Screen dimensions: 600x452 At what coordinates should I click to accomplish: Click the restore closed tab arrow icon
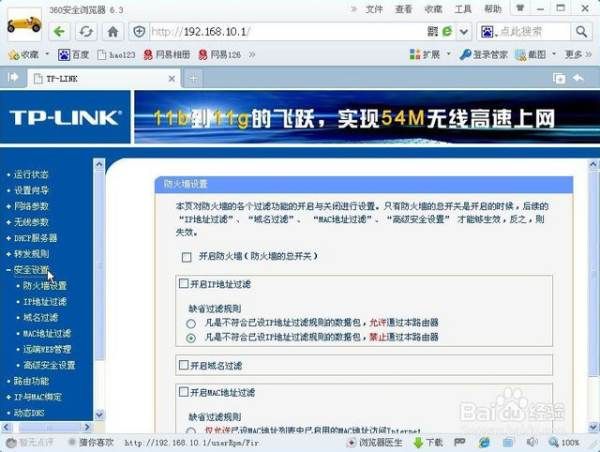click(578, 78)
